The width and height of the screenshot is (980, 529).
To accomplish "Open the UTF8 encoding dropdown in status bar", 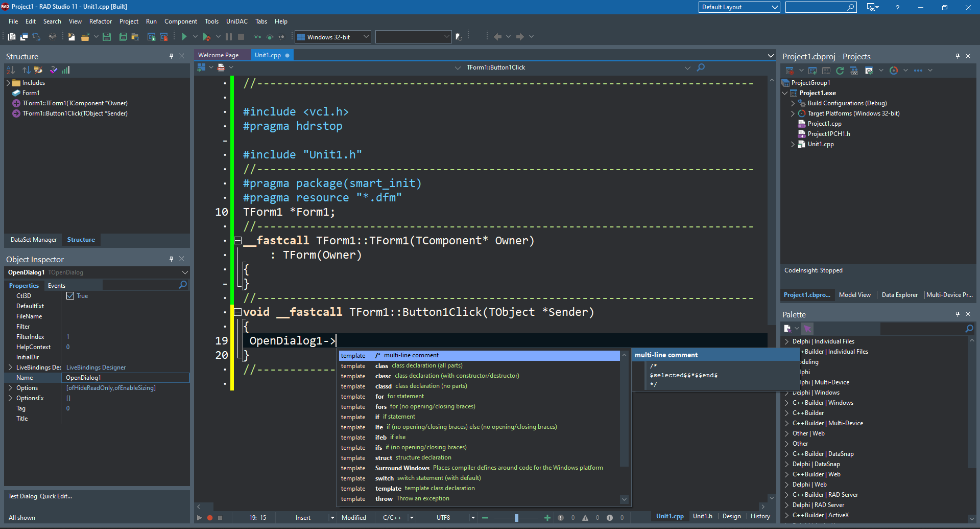I will click(473, 518).
